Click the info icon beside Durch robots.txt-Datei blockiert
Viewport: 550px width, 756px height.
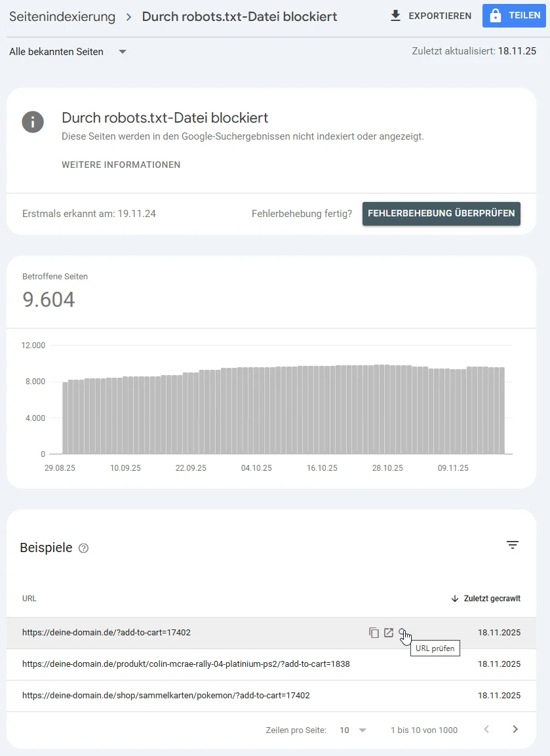point(33,122)
